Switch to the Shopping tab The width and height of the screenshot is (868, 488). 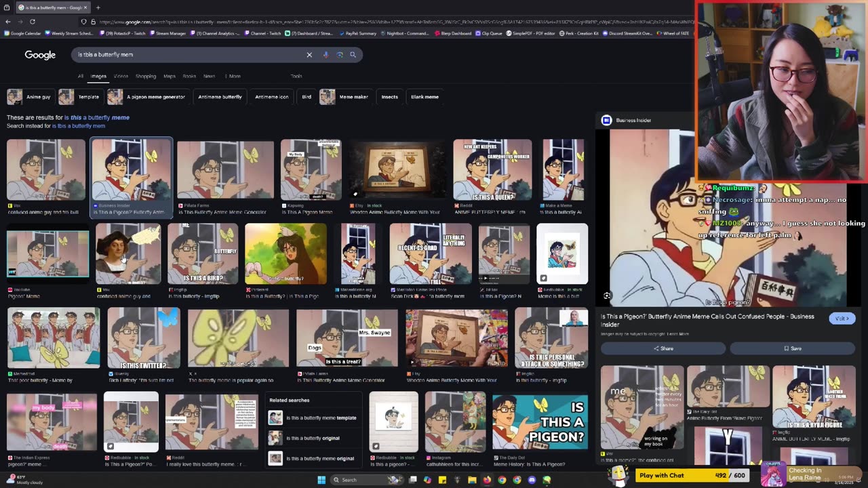point(146,76)
